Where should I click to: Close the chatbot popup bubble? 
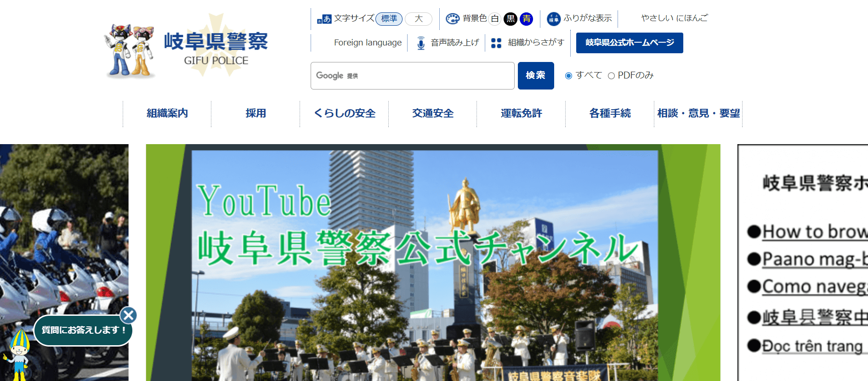[129, 315]
